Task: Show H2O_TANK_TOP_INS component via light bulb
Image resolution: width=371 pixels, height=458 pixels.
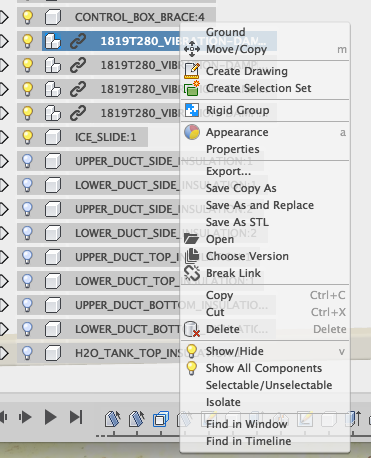Action: tap(27, 353)
